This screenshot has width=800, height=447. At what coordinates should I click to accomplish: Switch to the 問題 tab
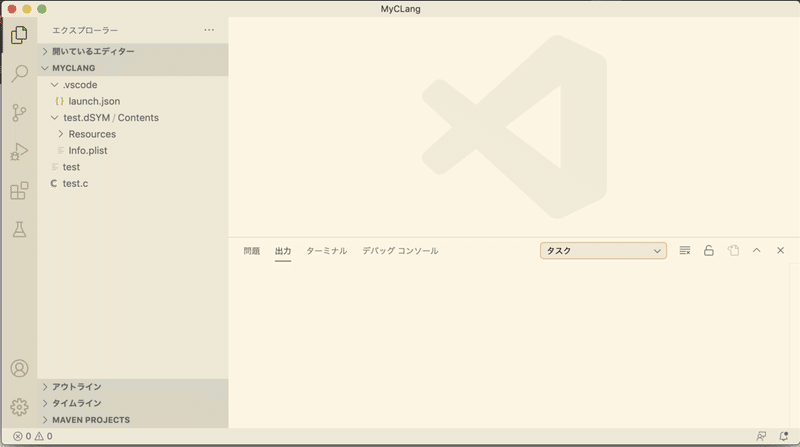[252, 251]
